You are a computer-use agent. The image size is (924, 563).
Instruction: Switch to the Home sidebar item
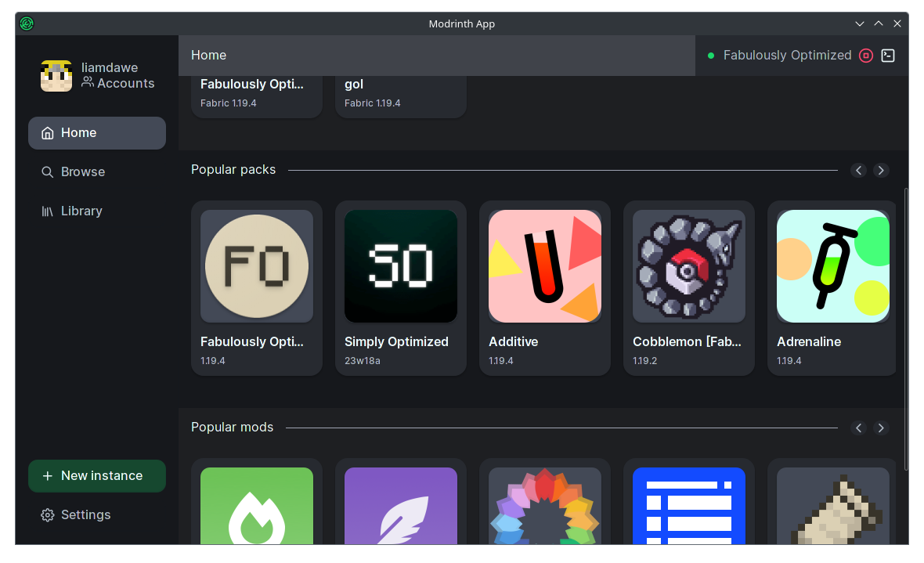96,133
